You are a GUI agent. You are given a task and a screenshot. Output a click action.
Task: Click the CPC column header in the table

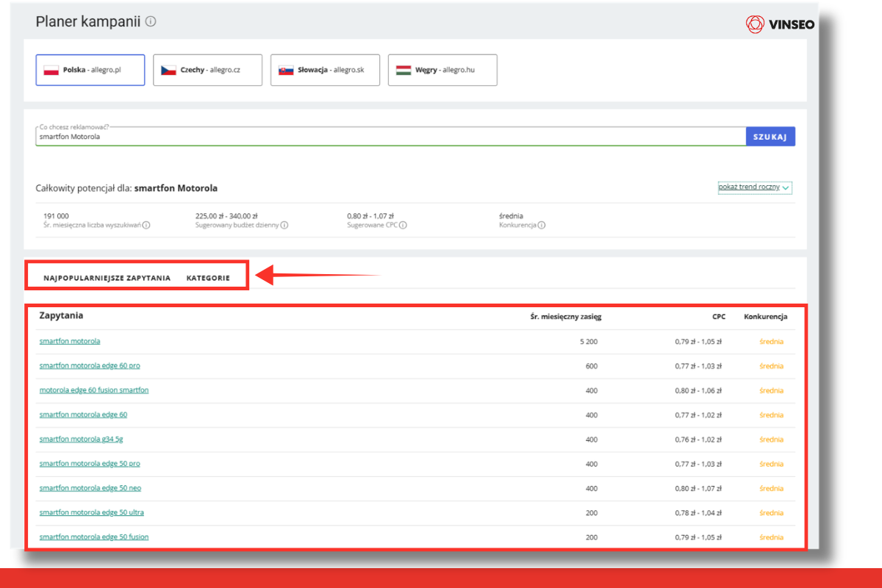(x=719, y=317)
